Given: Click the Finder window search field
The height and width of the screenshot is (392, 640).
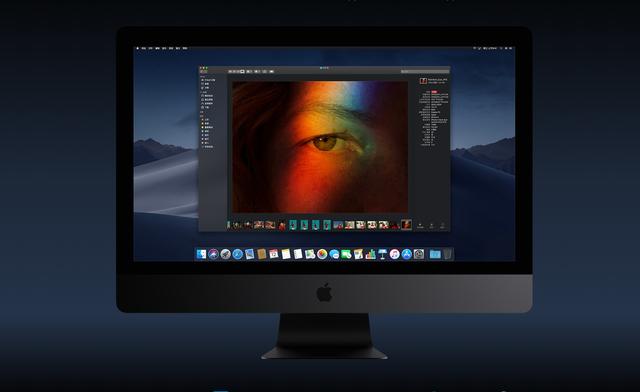Looking at the screenshot, I should pyautogui.click(x=424, y=71).
